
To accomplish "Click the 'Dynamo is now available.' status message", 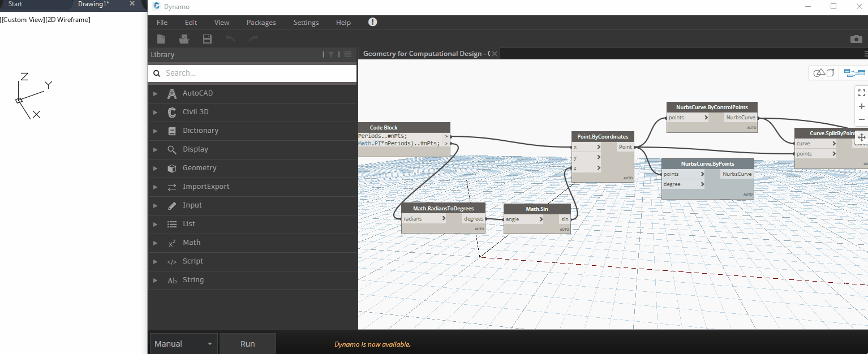I will (372, 344).
